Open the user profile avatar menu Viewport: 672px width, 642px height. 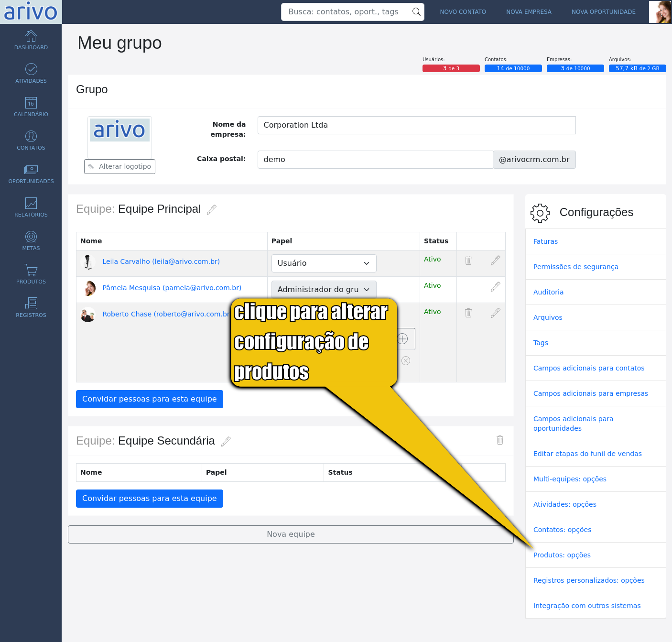[x=660, y=12]
